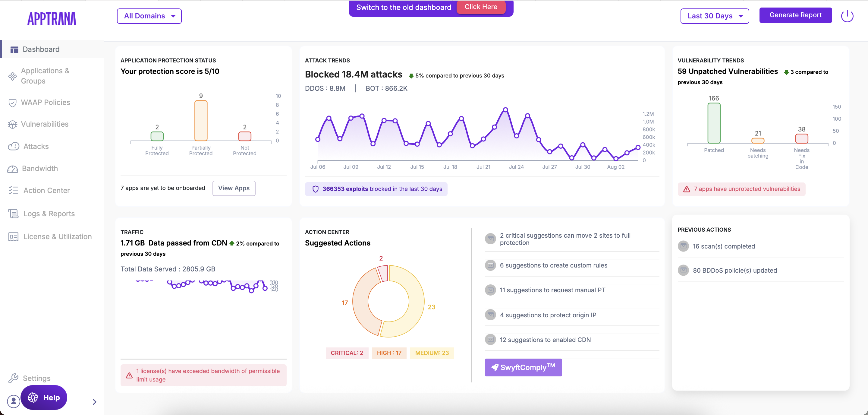This screenshot has width=868, height=415.
Task: Open the Bandwidth gauge menu item
Action: [39, 168]
